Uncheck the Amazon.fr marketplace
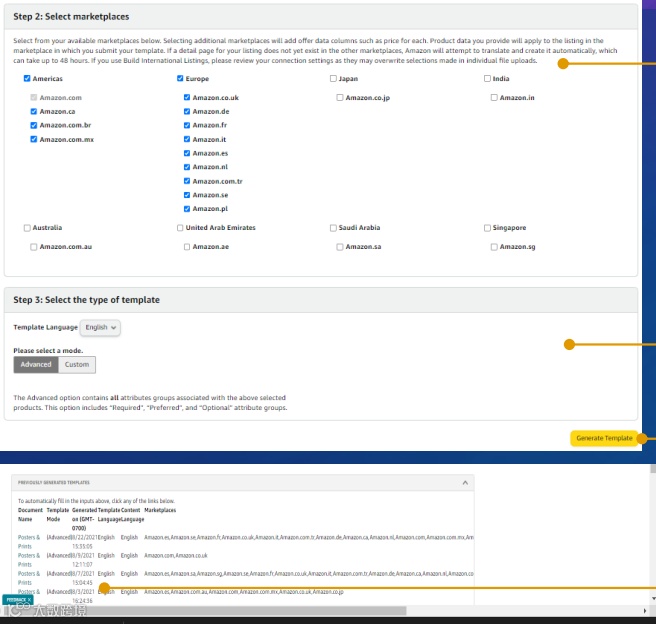Screen dimensions: 656x624 187,125
